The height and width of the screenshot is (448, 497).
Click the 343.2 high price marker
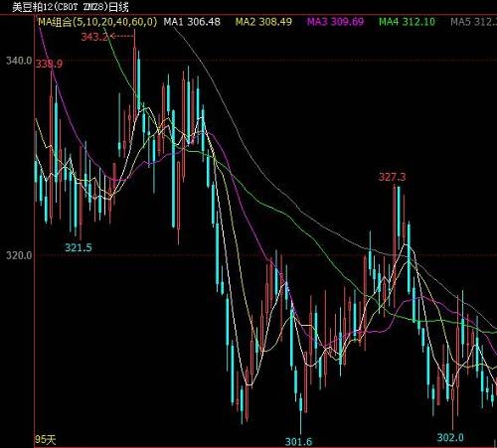pos(94,37)
